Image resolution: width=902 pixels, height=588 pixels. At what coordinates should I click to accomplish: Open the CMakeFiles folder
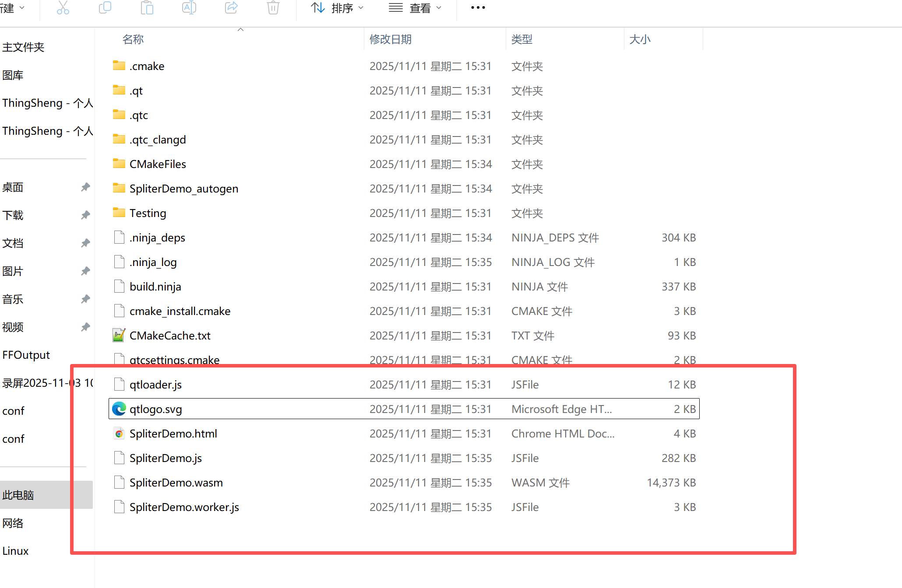pyautogui.click(x=158, y=164)
